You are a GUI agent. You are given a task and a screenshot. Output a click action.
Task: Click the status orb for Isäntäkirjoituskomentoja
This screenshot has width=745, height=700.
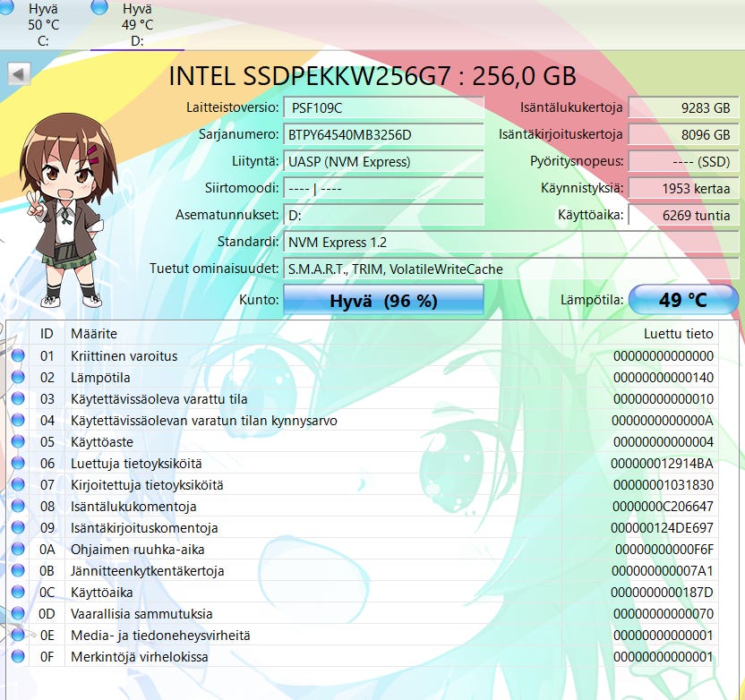[18, 527]
